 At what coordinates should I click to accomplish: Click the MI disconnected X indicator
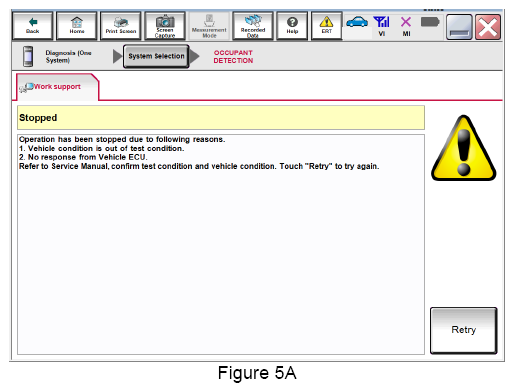click(406, 26)
